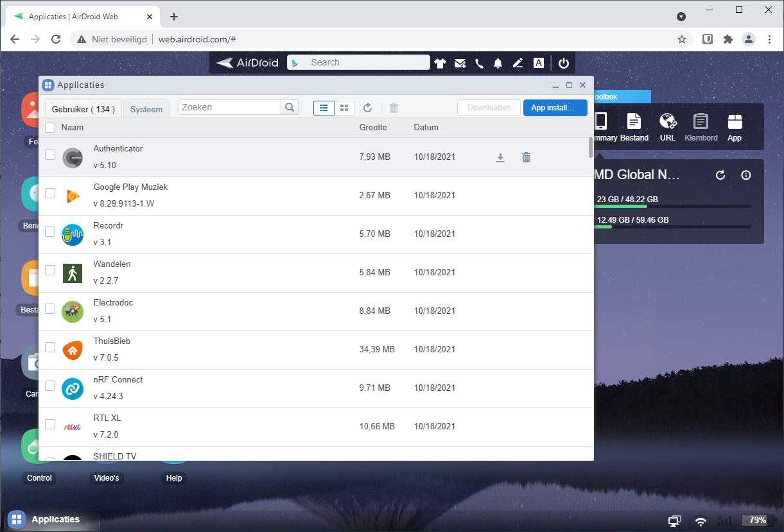
Task: Tick the select-all checkbox beside Naam
Action: point(50,128)
